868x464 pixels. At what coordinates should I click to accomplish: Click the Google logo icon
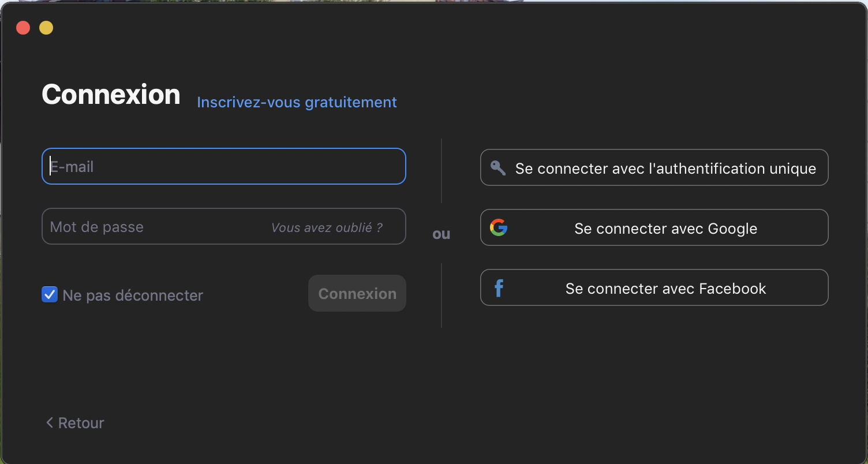pyautogui.click(x=499, y=227)
